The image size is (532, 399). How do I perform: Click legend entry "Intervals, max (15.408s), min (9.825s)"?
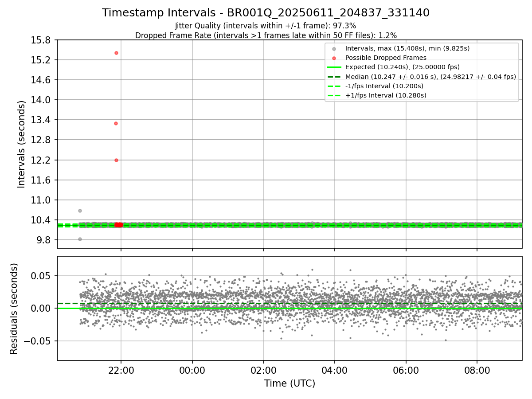(x=407, y=48)
